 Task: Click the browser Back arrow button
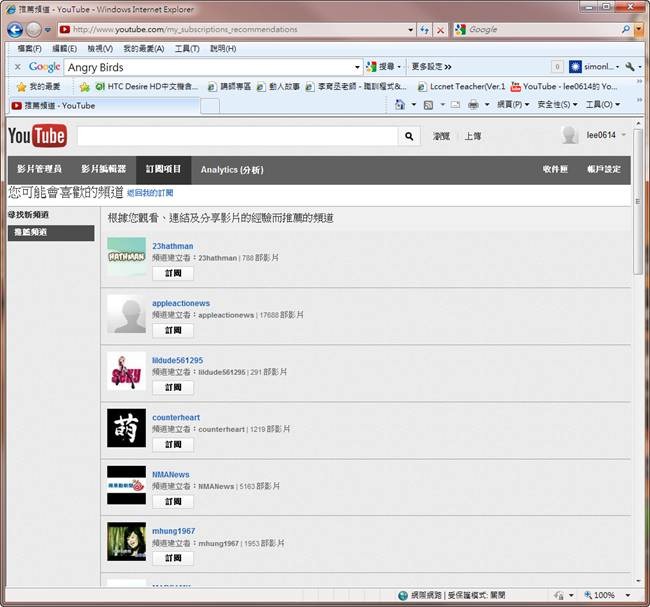click(15, 29)
